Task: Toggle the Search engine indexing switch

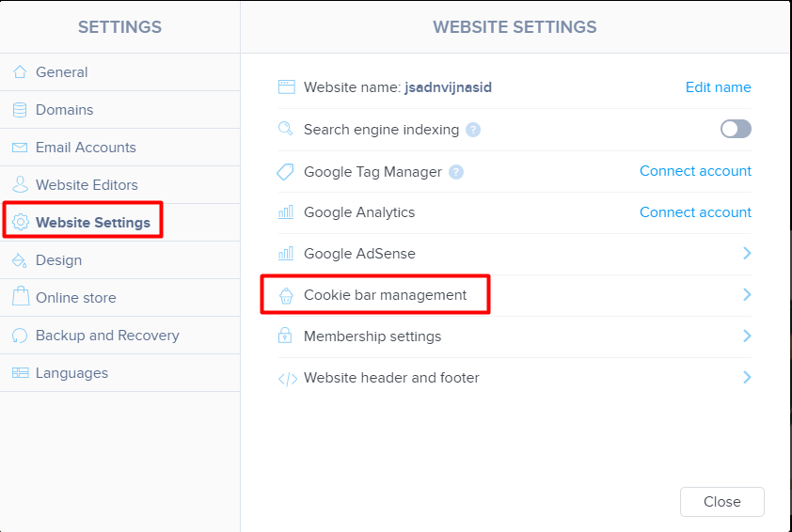Action: tap(736, 129)
